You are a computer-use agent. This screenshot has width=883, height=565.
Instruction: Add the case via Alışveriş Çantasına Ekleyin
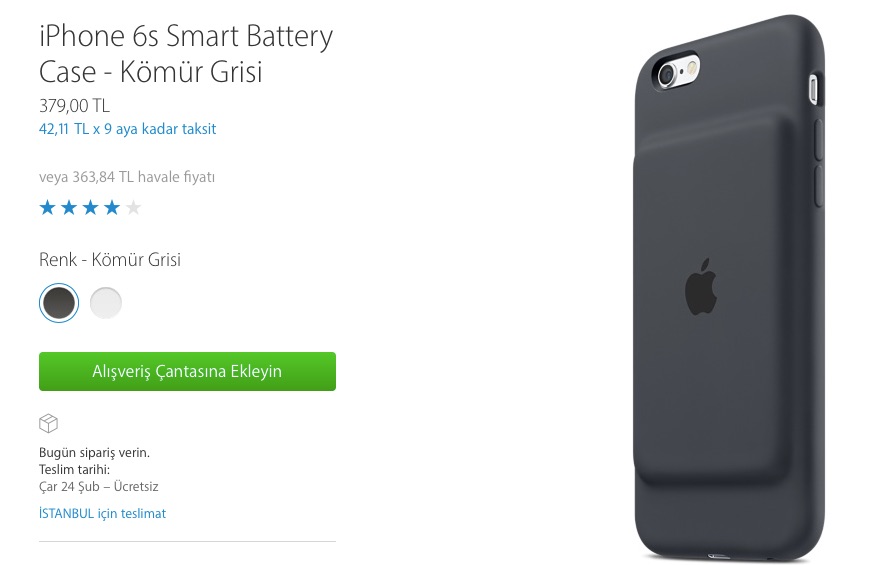coord(187,371)
